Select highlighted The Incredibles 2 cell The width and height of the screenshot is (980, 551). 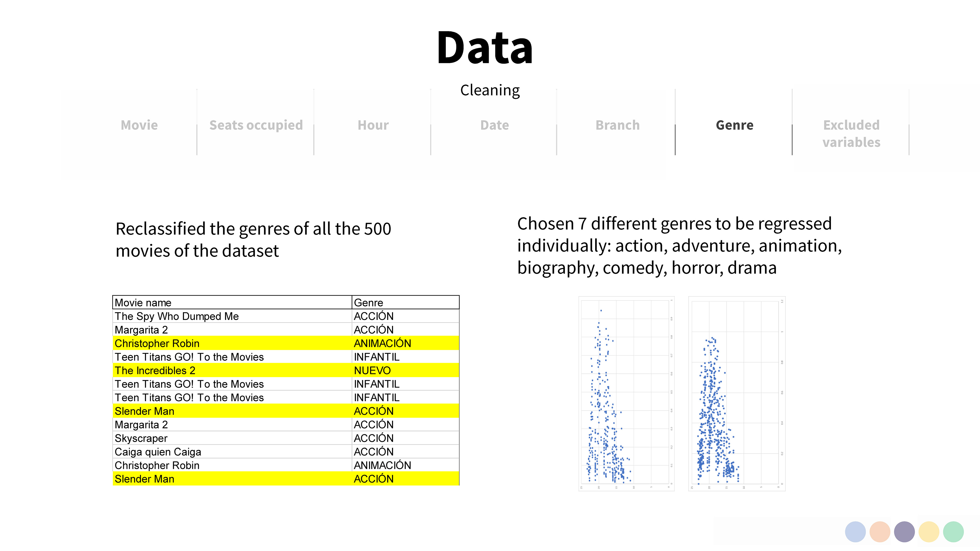pos(232,370)
